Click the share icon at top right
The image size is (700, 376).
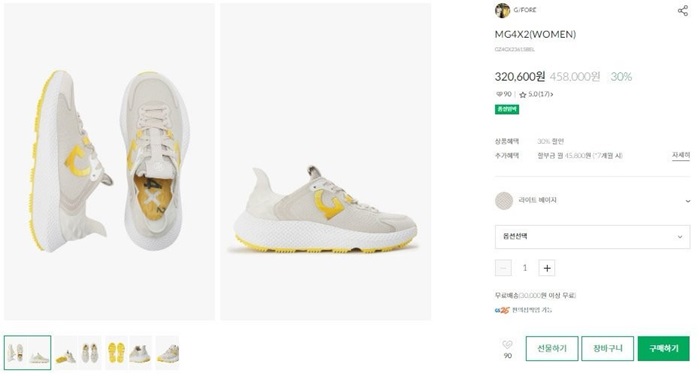click(683, 10)
